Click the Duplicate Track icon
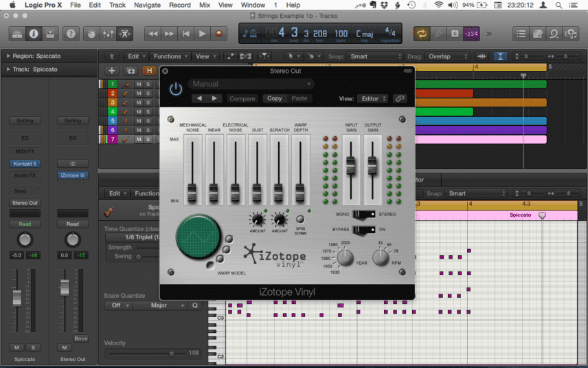 [x=131, y=71]
